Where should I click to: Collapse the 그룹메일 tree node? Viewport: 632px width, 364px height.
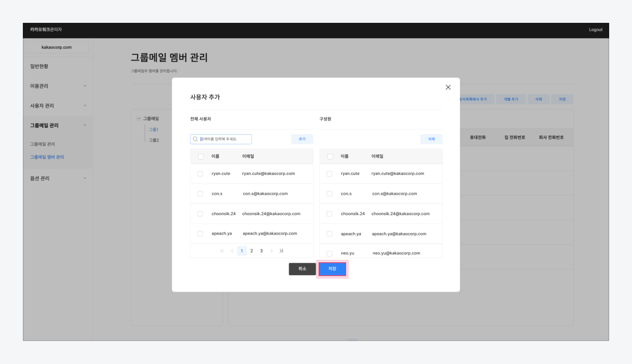tap(139, 119)
